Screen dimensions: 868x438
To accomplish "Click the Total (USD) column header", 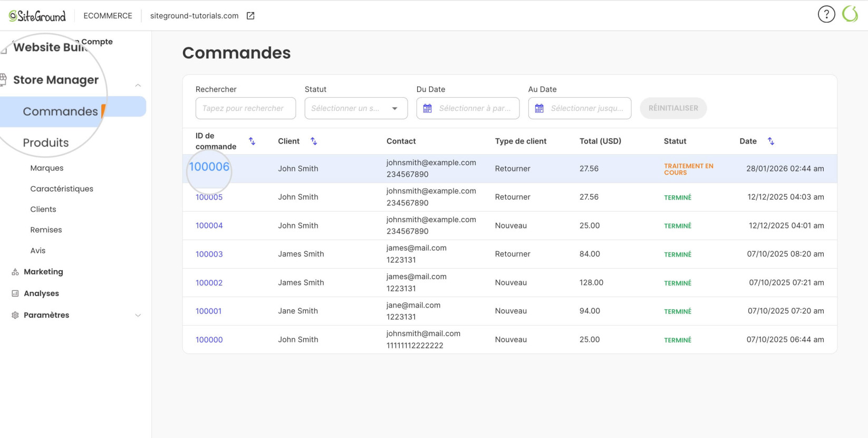I will coord(600,141).
